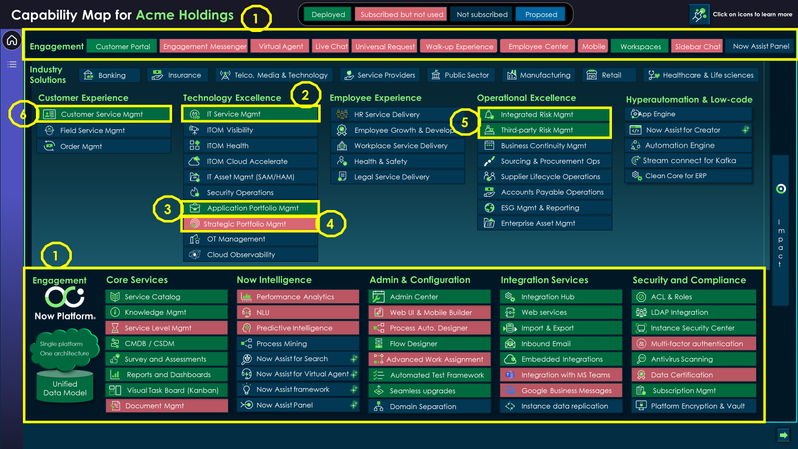Screen dimensions: 798x449
Task: Click the ESG Mgmt & Reporting globe icon
Action: 489,208
